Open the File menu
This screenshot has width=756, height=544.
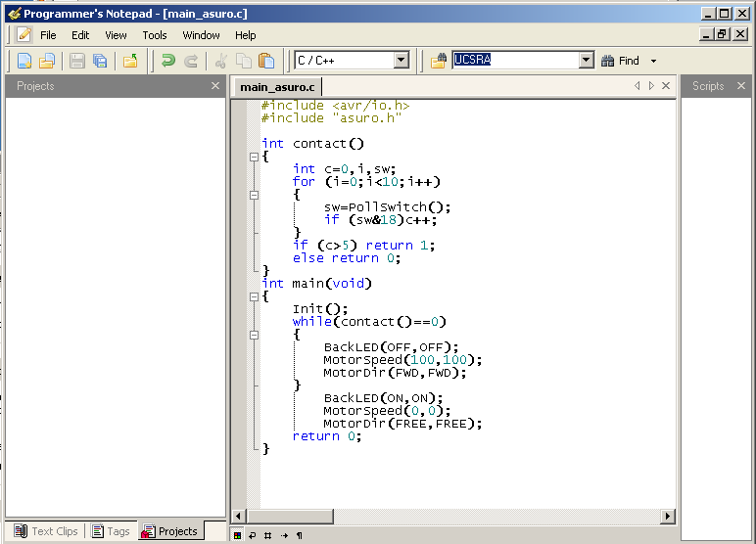tap(48, 35)
